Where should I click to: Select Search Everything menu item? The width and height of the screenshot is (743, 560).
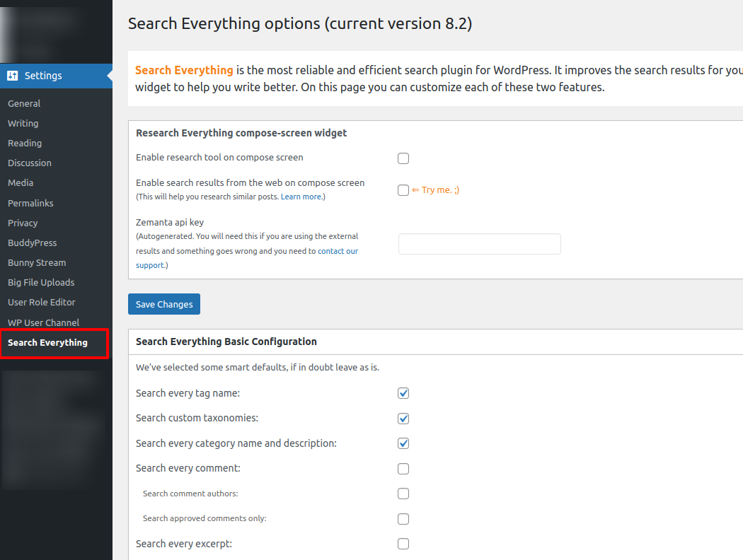(x=47, y=342)
